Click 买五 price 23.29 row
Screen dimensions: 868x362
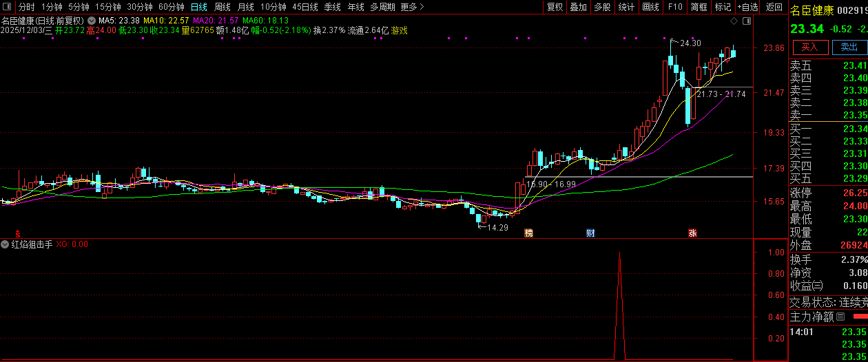point(829,178)
